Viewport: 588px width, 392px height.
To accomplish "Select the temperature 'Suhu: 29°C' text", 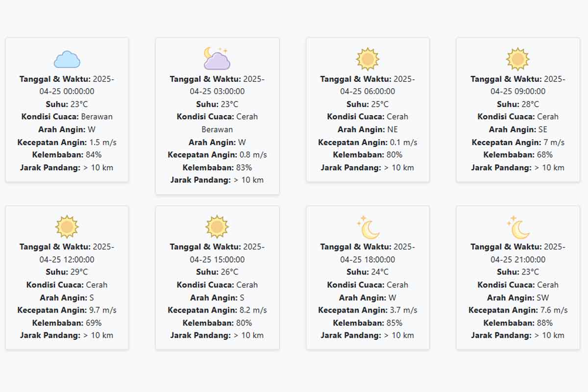I will click(x=67, y=272).
